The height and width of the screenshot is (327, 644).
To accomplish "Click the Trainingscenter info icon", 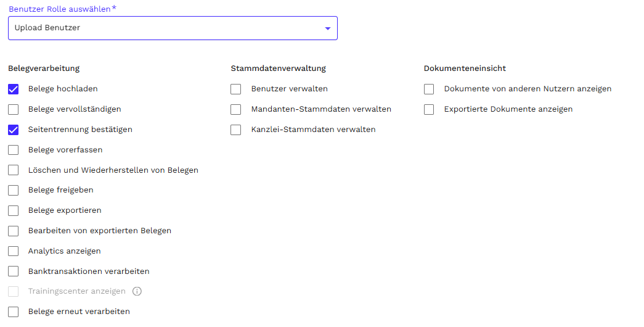I will coord(137,291).
